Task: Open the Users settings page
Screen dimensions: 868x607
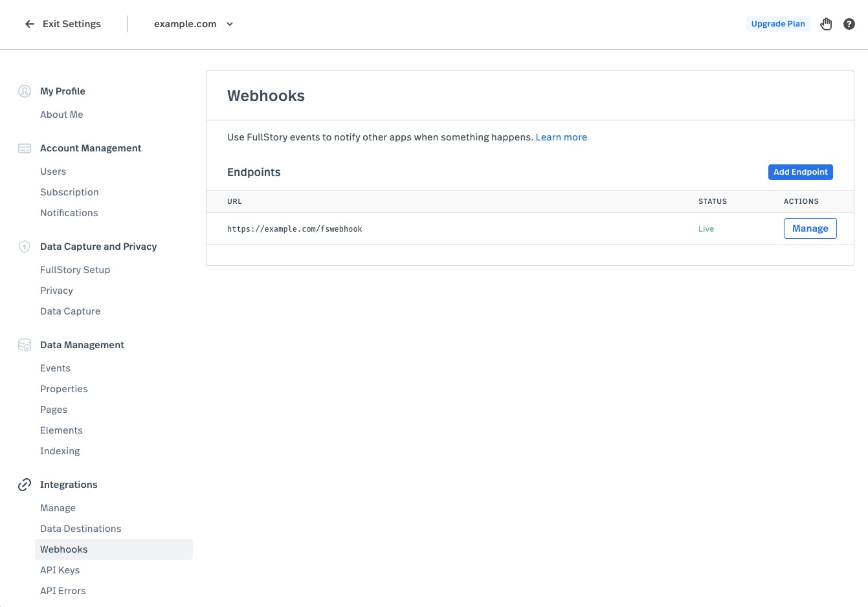Action: point(53,171)
